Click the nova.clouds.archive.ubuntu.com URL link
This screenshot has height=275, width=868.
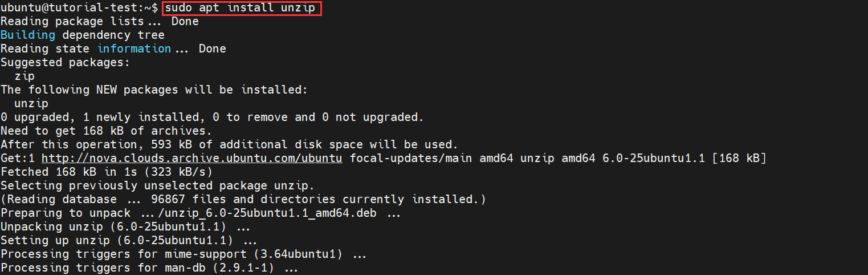tap(192, 158)
